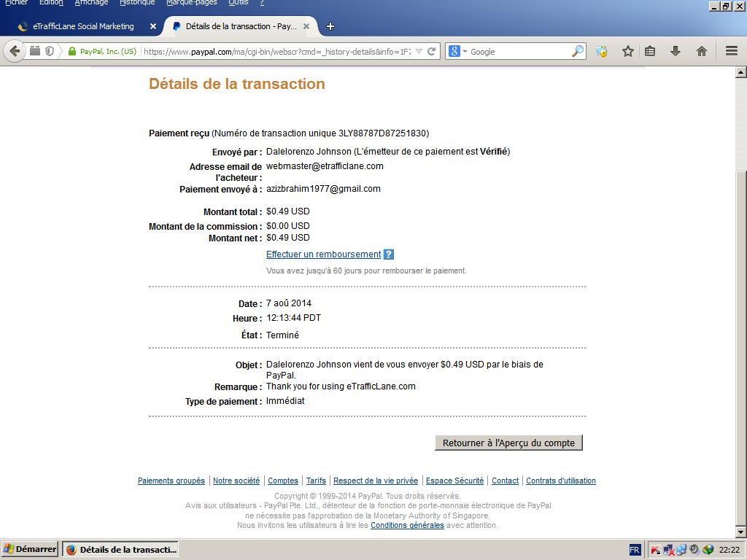Screen dimensions: 747x560
Task: Open the Outils menu
Action: [x=239, y=2]
